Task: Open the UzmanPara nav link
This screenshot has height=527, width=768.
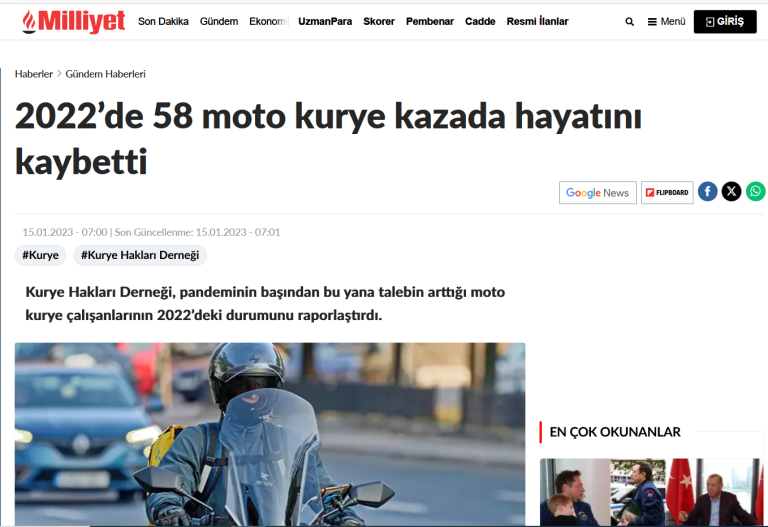Action: [325, 22]
